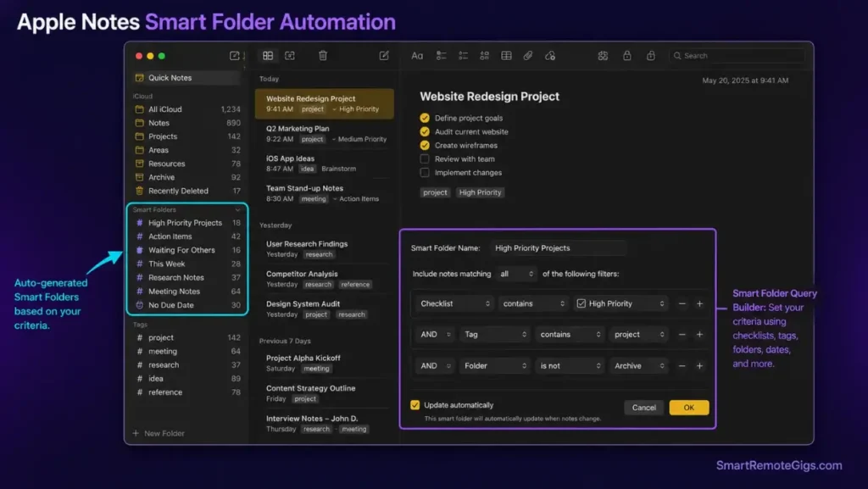This screenshot has height=489, width=868.
Task: Attach a file with the paperclip icon
Action: pos(528,56)
